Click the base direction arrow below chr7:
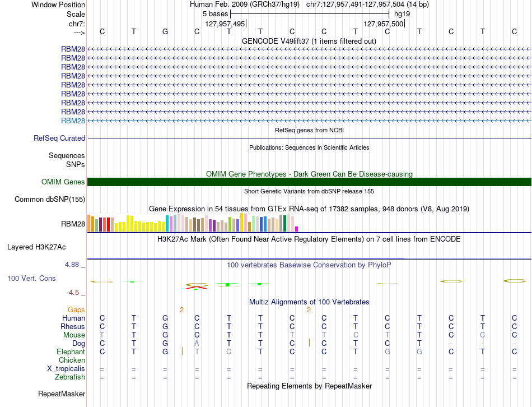Viewport: 532px width, 407px height. tap(79, 33)
